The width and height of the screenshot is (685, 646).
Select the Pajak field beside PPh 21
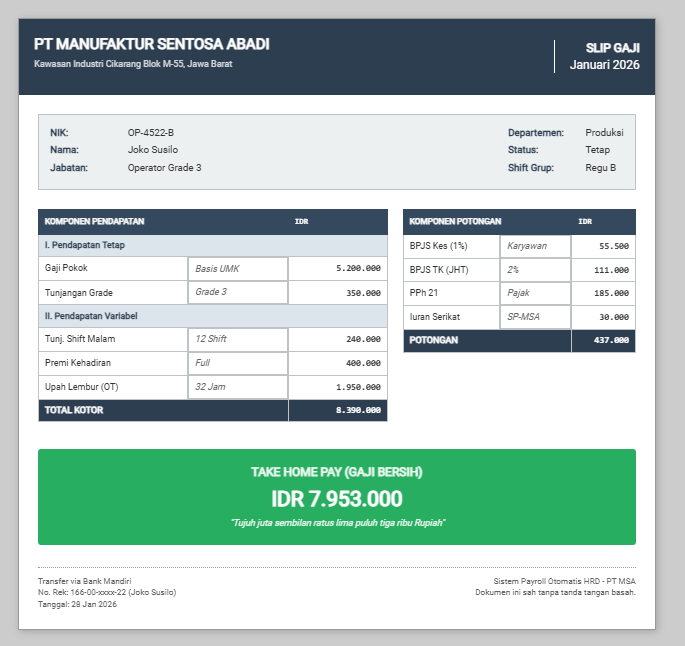[535, 294]
